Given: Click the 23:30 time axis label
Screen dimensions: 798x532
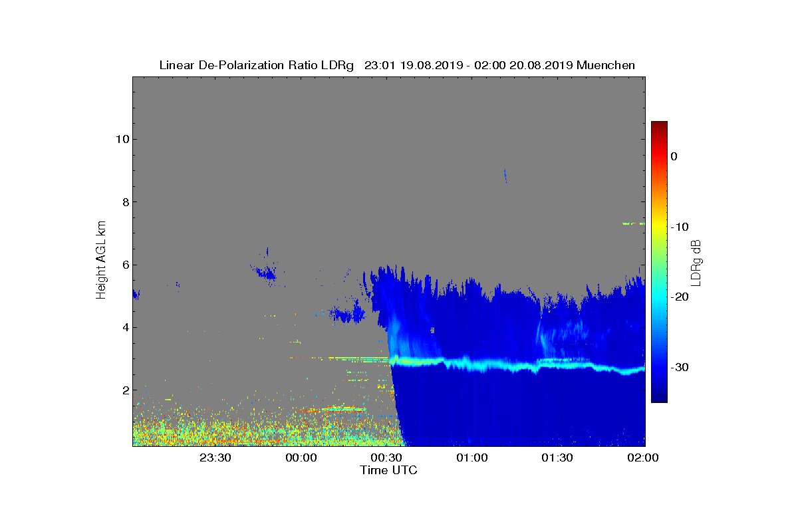Looking at the screenshot, I should pos(215,458).
